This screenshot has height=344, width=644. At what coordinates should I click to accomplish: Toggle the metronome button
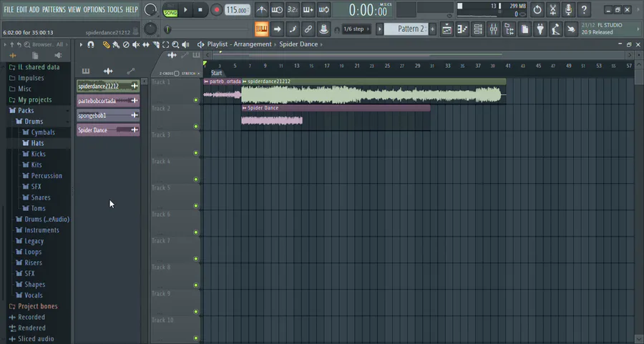[x=261, y=10]
